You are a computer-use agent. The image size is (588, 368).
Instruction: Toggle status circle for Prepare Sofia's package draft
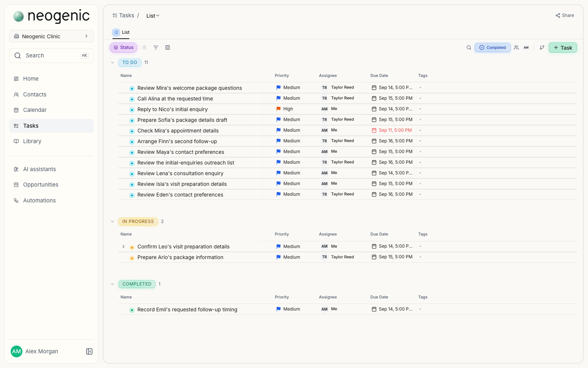pyautogui.click(x=132, y=120)
